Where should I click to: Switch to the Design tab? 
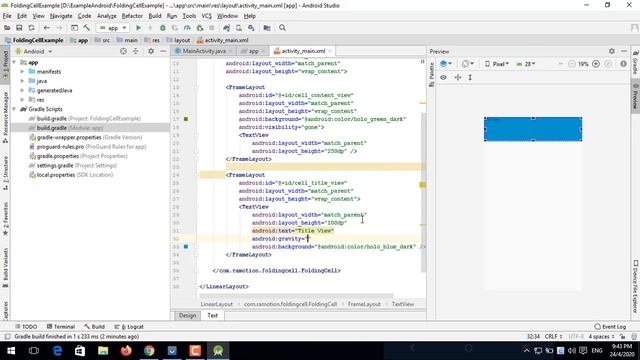pyautogui.click(x=187, y=316)
